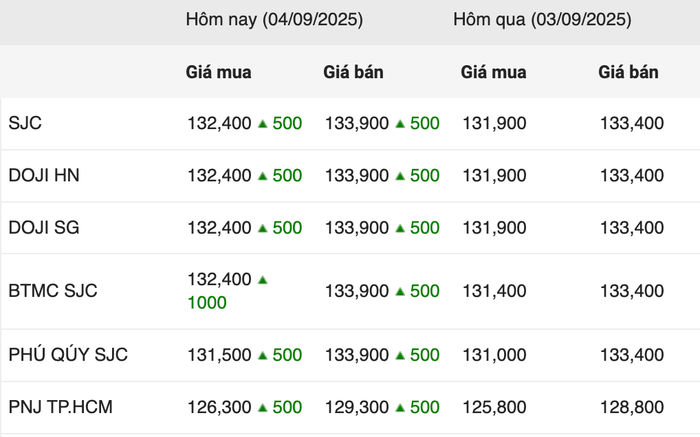Click up arrow in PHÚ QUÝ SJC sell price
700x437 pixels.
[400, 355]
